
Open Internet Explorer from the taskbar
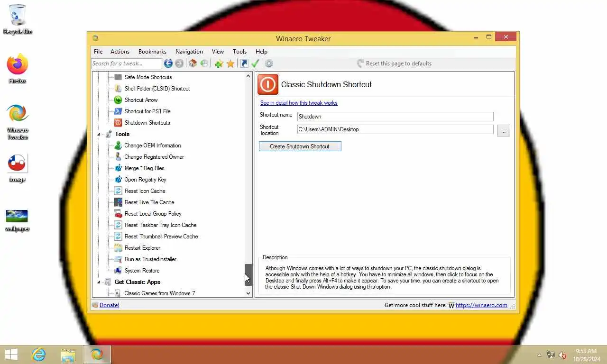(x=38, y=355)
